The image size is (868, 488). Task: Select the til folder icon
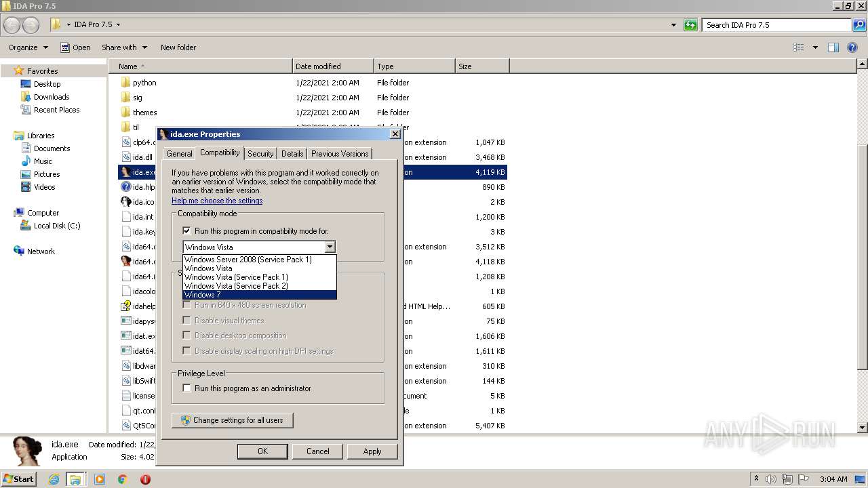coord(125,127)
